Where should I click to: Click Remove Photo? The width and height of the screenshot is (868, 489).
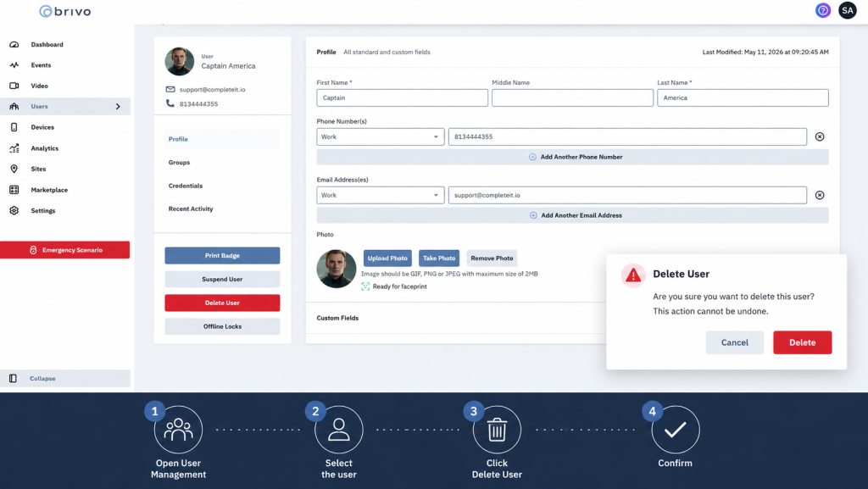click(492, 258)
